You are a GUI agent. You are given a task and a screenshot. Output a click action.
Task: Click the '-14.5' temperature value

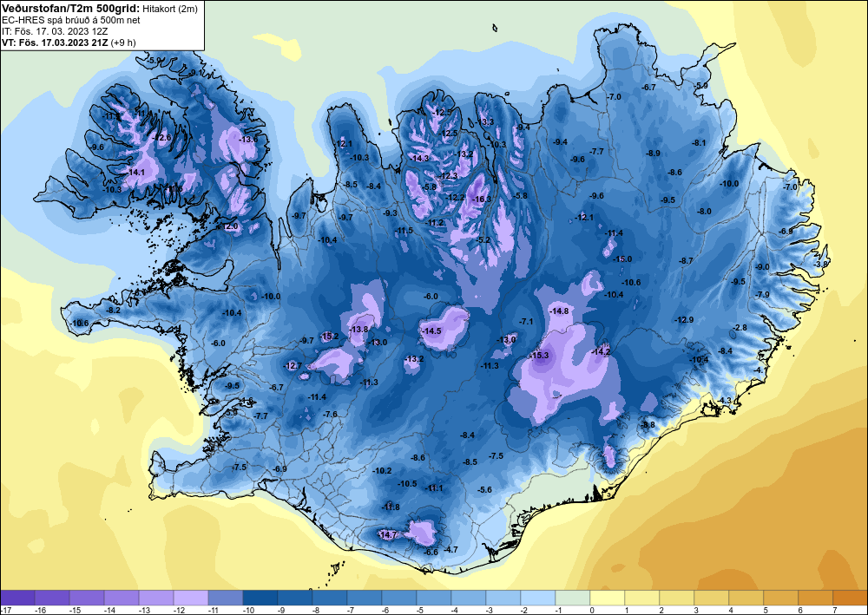click(x=431, y=330)
